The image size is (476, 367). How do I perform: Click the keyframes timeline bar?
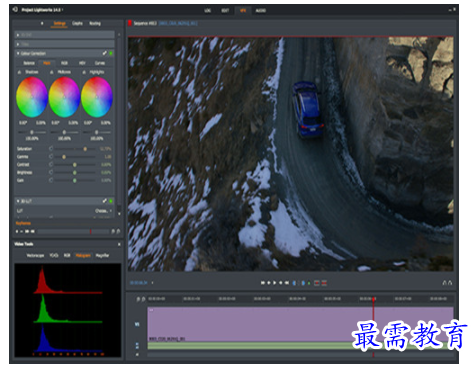[x=73, y=231]
